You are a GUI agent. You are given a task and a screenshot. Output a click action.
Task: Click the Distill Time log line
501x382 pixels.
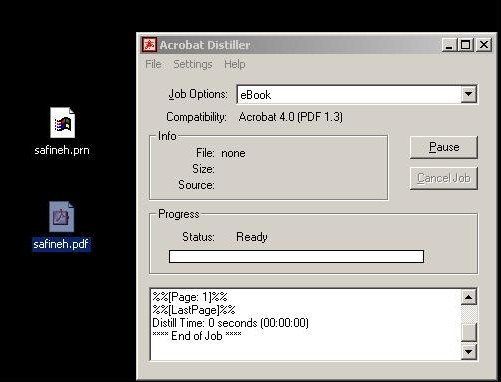click(x=230, y=323)
